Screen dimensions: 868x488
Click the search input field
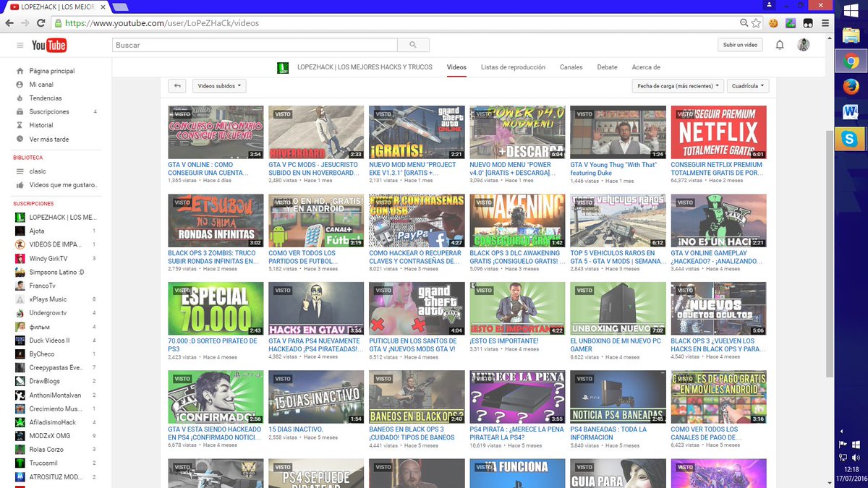pyautogui.click(x=255, y=45)
